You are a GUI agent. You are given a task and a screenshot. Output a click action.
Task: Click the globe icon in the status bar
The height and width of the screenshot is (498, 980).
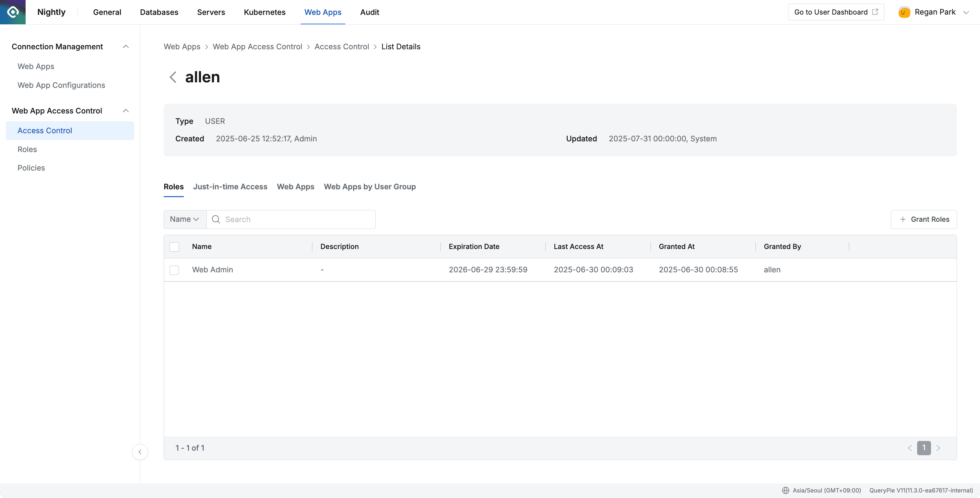click(785, 491)
